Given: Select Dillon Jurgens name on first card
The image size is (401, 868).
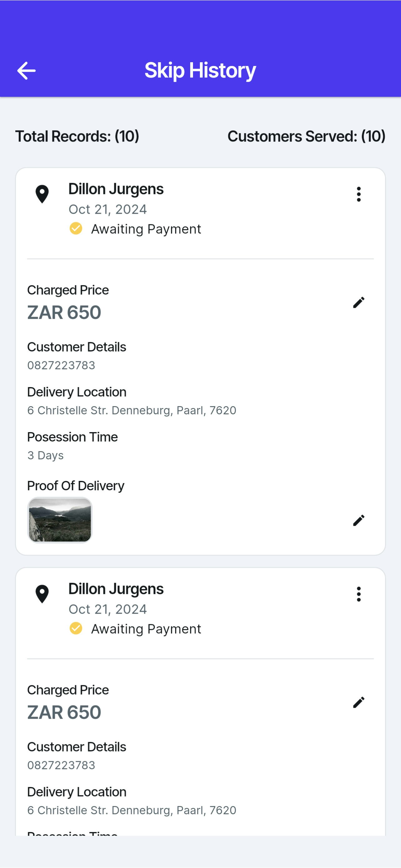Looking at the screenshot, I should [x=116, y=189].
